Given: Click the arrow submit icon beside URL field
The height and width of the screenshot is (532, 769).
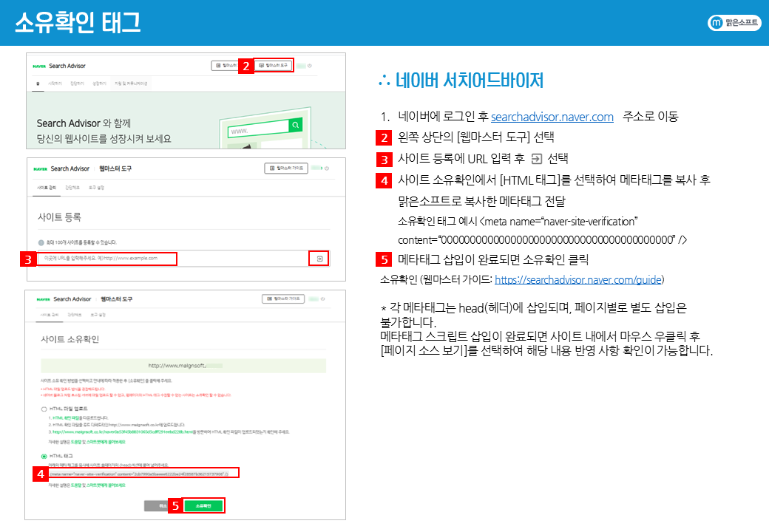Looking at the screenshot, I should 319,259.
